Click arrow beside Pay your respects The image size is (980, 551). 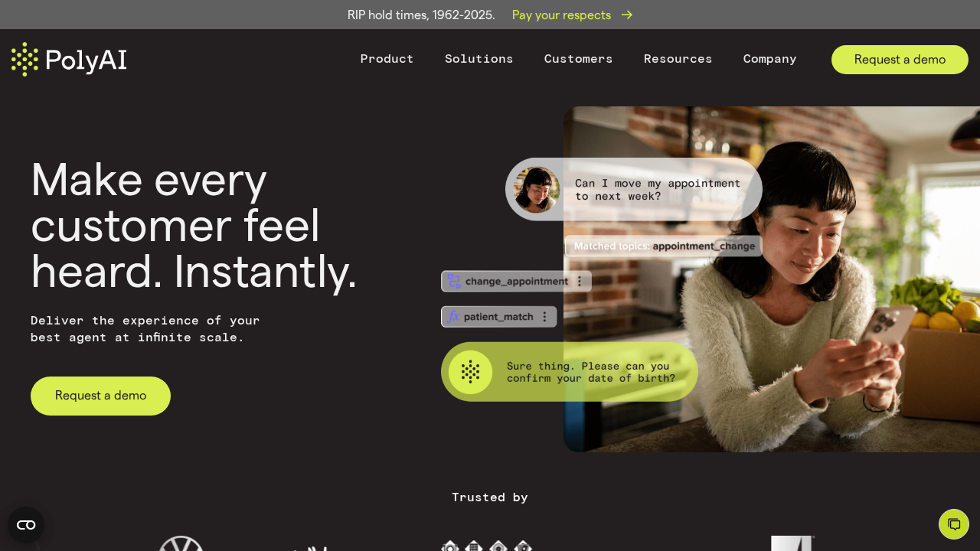click(627, 15)
